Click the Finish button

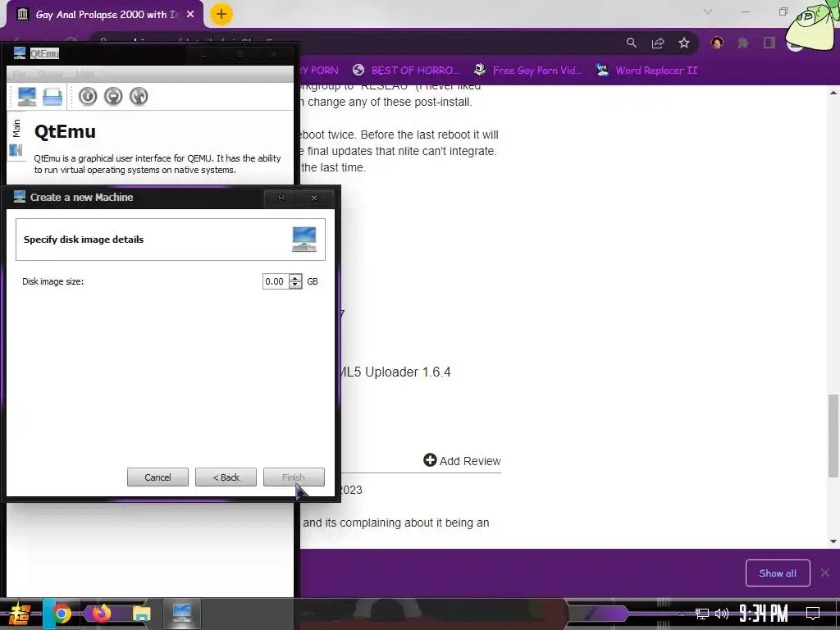coord(294,477)
